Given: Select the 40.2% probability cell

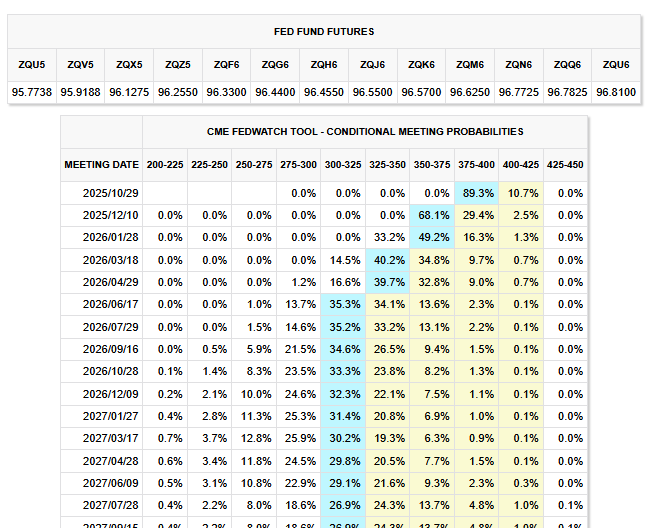Looking at the screenshot, I should pyautogui.click(x=388, y=260).
